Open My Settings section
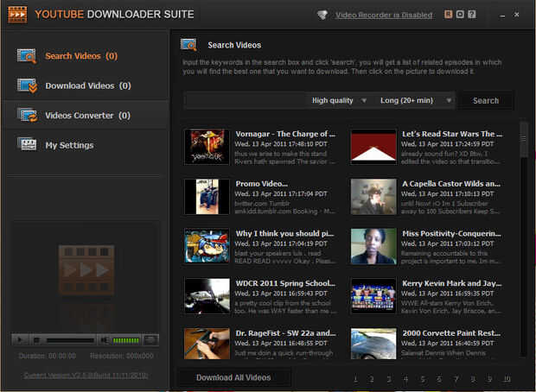This screenshot has height=392, width=536. pos(69,145)
